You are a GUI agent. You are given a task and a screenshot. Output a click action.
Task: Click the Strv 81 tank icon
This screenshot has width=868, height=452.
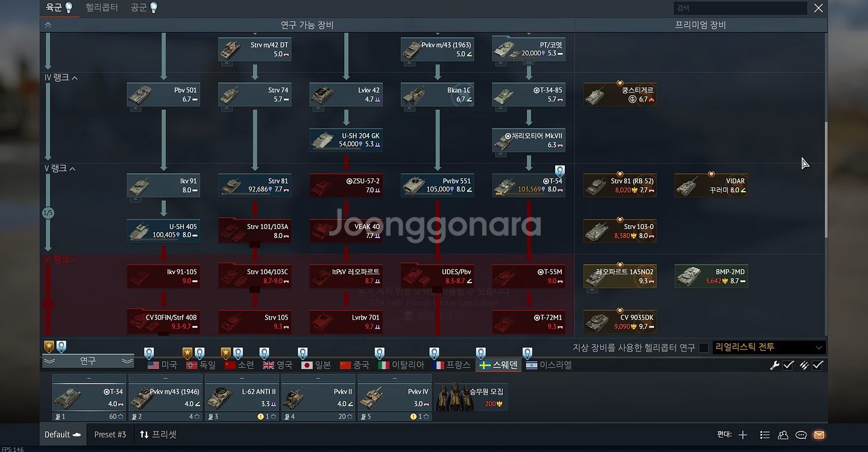coord(231,186)
